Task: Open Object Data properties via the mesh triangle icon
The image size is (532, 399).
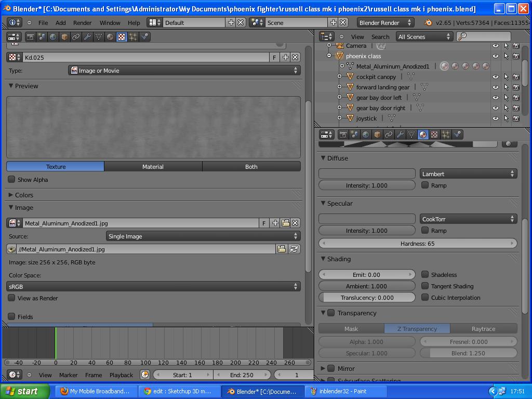Action: pos(410,135)
